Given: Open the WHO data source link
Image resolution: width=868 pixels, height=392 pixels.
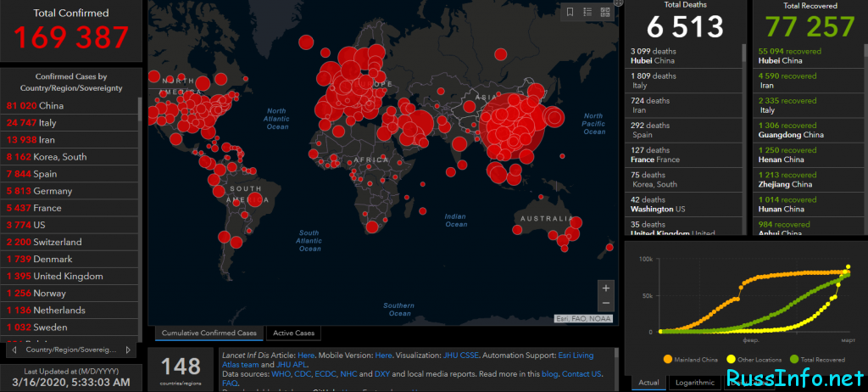Looking at the screenshot, I should [281, 373].
